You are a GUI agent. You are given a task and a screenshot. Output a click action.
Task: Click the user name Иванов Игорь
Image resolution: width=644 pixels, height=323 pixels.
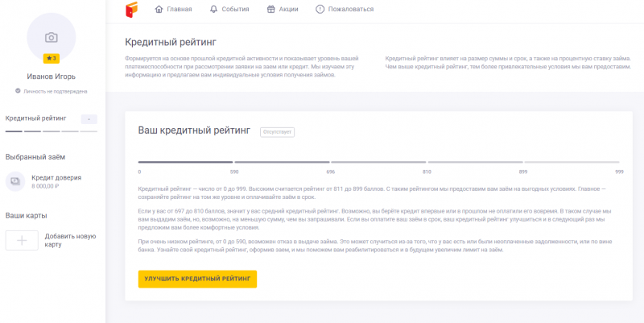point(51,77)
